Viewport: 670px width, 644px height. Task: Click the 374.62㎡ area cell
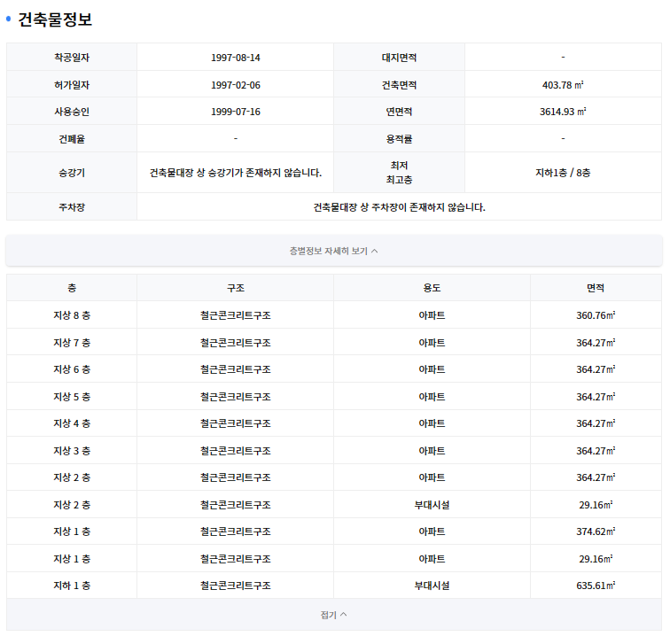[x=596, y=531]
